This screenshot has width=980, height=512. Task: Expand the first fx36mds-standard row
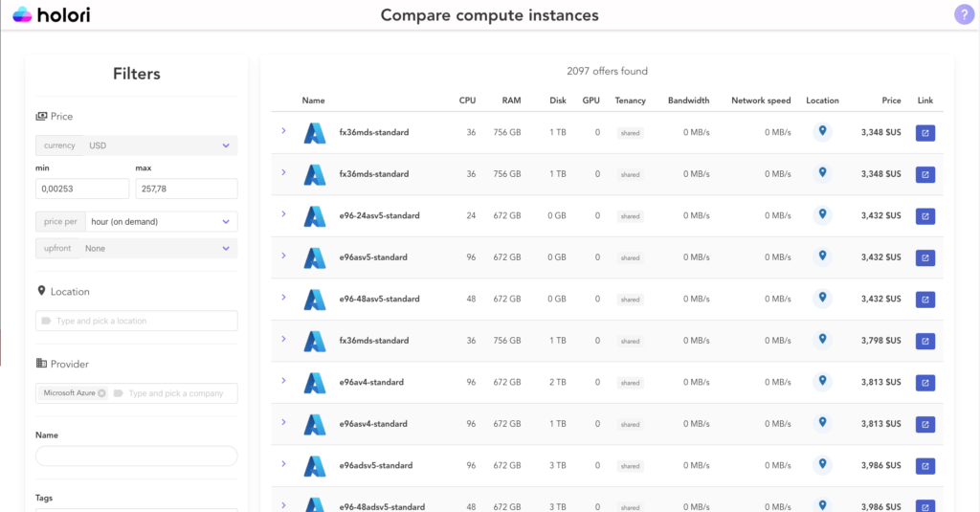283,131
